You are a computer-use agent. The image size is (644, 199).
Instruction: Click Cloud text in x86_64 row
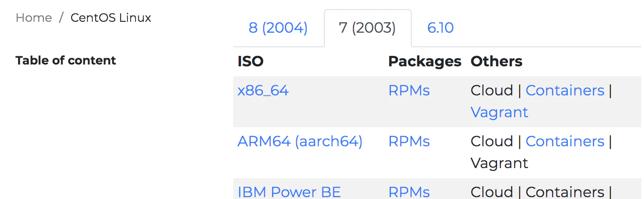(x=492, y=91)
